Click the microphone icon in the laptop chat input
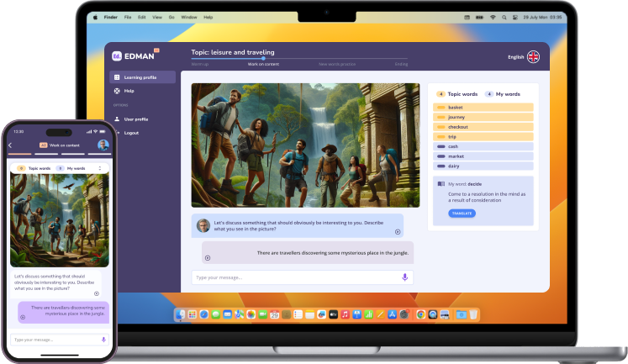Viewport: 628px width, 364px height. click(x=404, y=277)
